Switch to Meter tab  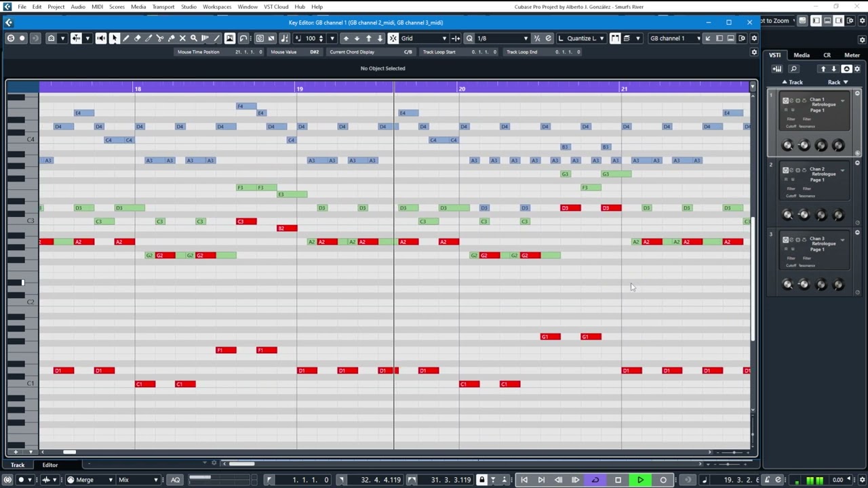point(852,55)
